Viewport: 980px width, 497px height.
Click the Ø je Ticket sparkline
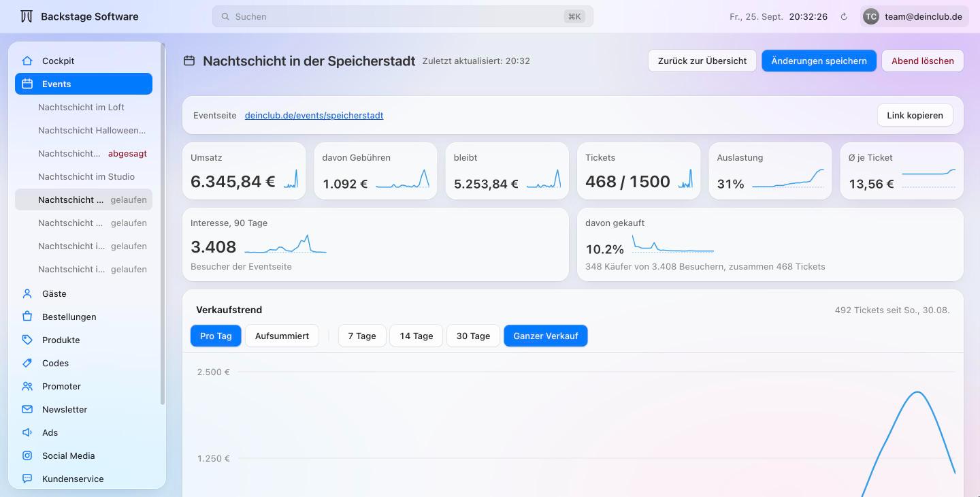point(928,178)
